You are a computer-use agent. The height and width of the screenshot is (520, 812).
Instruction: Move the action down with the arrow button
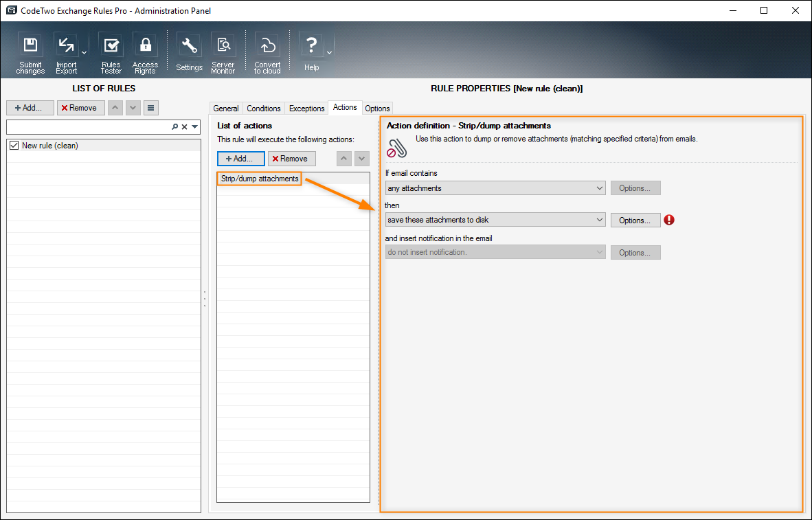pyautogui.click(x=361, y=159)
